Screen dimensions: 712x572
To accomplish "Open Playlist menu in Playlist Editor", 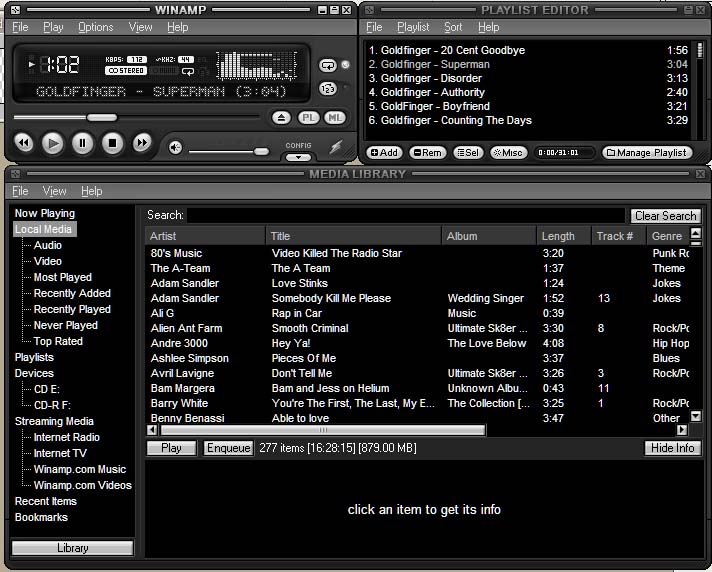I will click(413, 27).
